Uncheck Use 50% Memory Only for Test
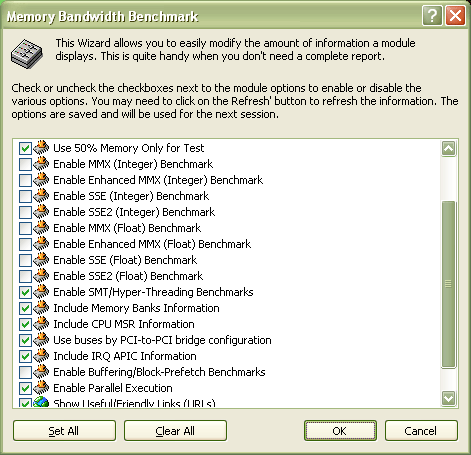This screenshot has width=471, height=455. (x=25, y=148)
